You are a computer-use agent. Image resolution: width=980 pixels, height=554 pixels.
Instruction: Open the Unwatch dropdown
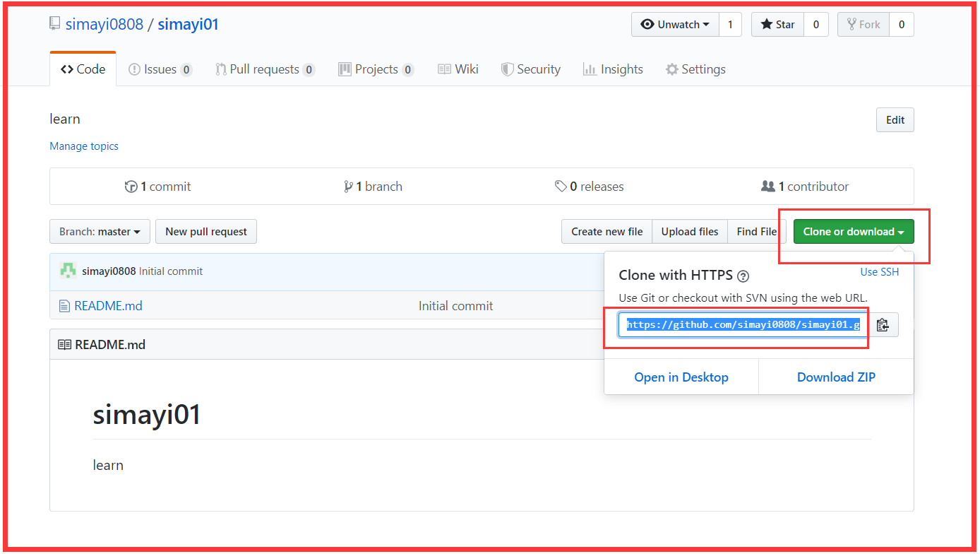675,25
